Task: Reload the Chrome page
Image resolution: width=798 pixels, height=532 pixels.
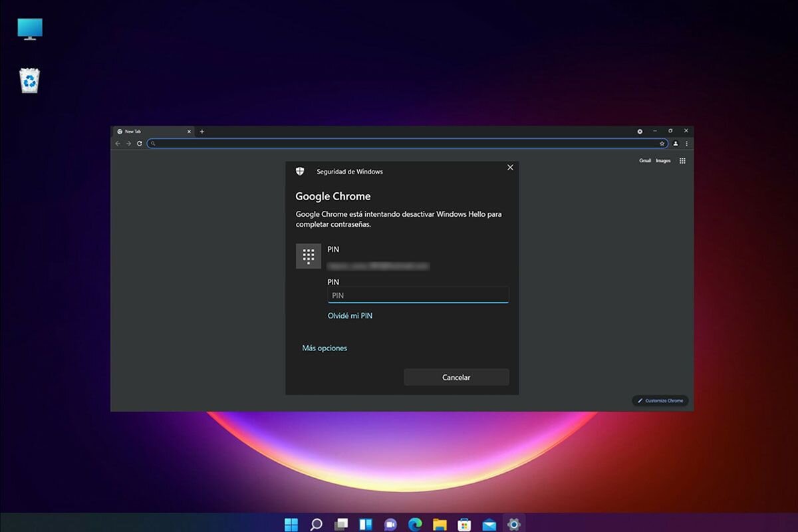Action: tap(139, 143)
